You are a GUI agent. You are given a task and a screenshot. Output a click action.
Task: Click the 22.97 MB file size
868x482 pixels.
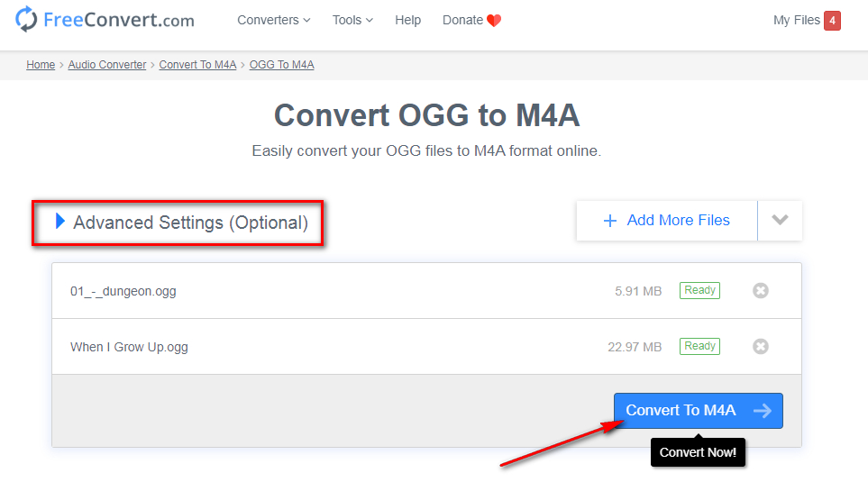pyautogui.click(x=635, y=347)
